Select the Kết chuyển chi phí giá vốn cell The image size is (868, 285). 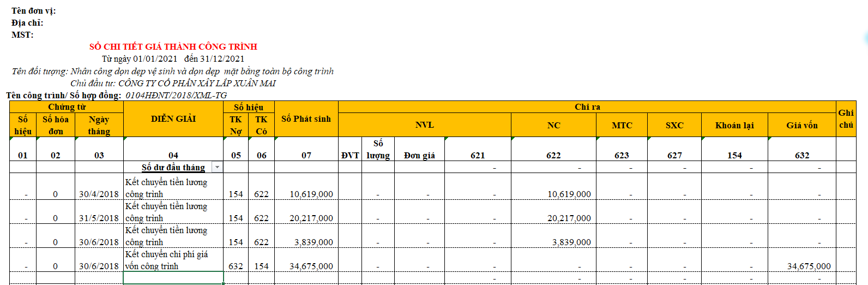click(173, 260)
